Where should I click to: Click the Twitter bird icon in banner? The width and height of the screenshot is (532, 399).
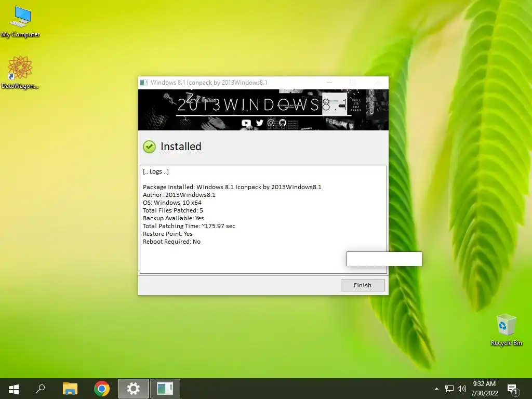tap(260, 123)
